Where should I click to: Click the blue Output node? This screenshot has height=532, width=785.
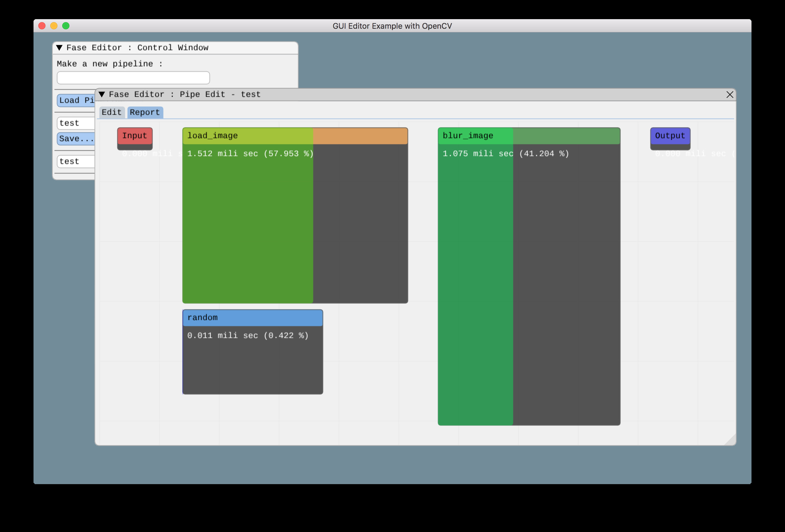(x=670, y=136)
